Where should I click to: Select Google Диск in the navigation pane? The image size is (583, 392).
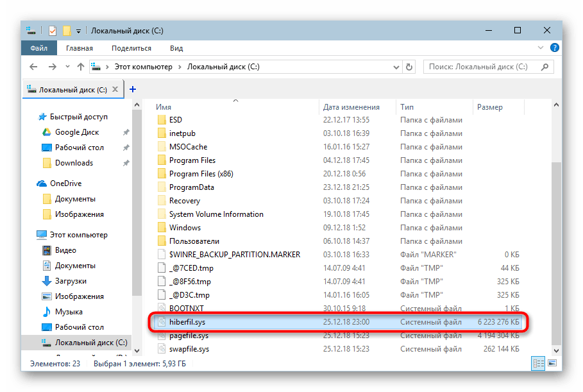coord(76,132)
